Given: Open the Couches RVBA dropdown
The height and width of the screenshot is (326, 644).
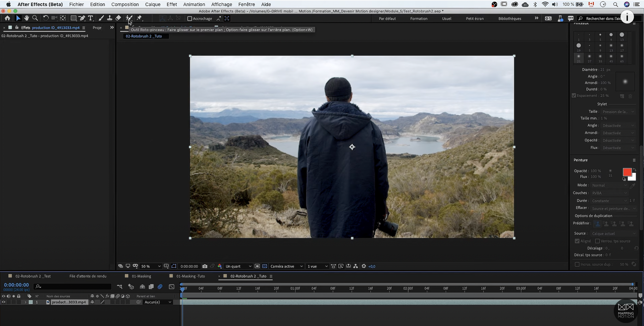Looking at the screenshot, I should click(x=609, y=193).
